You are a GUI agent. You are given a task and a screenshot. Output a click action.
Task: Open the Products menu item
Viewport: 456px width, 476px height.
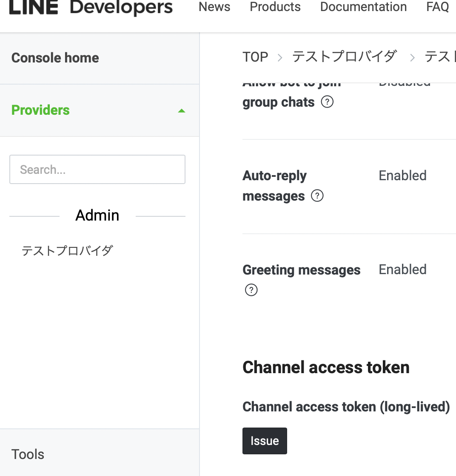275,7
